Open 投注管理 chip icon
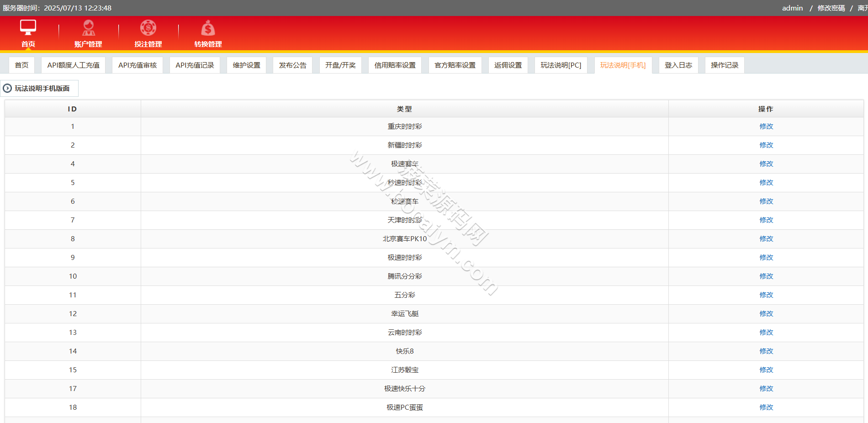Image resolution: width=868 pixels, height=423 pixels. [x=148, y=28]
